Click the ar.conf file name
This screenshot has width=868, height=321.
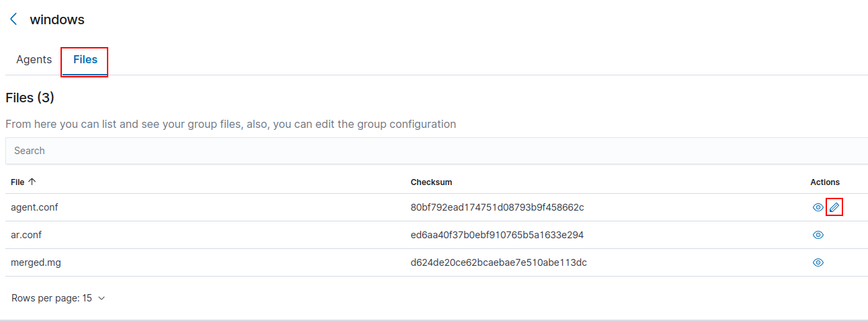click(26, 235)
